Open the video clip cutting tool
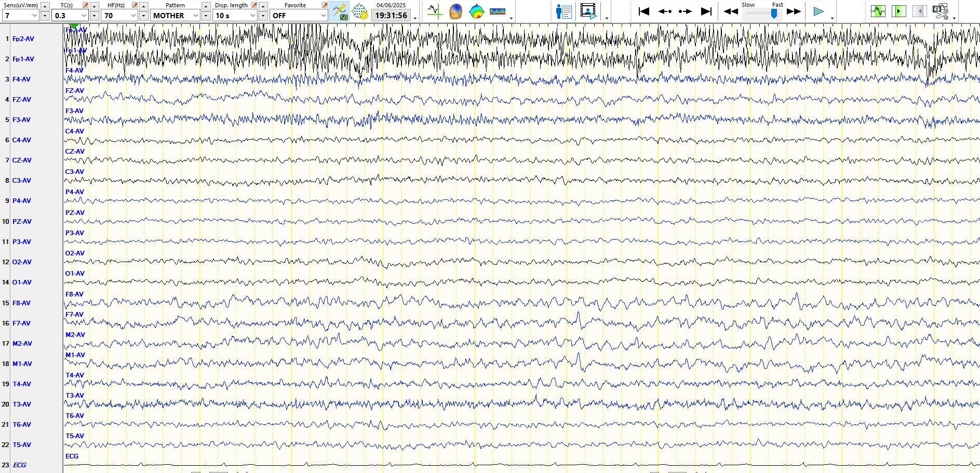 941,11
